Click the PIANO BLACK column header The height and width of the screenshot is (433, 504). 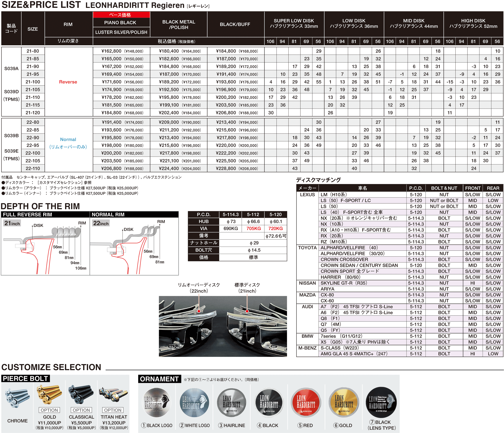click(121, 23)
